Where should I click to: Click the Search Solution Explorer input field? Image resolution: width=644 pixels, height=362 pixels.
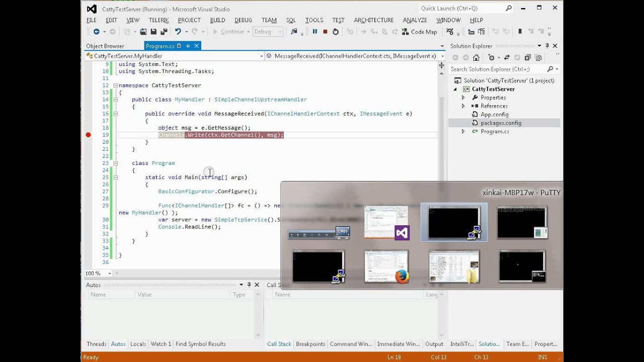497,69
